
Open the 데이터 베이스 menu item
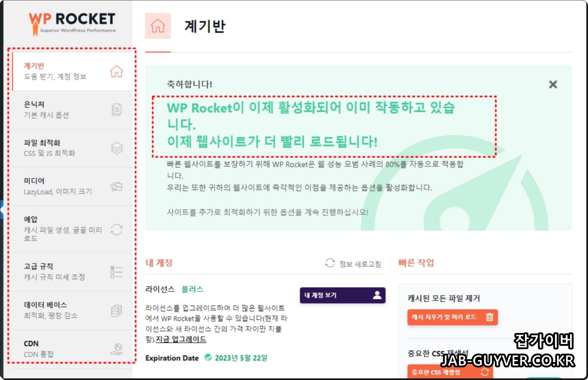(72, 310)
